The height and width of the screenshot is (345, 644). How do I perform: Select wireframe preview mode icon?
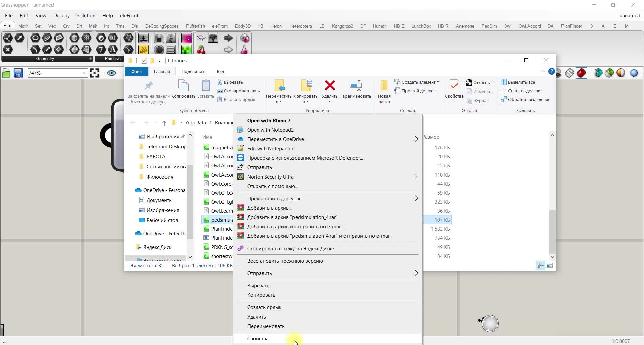(x=569, y=73)
